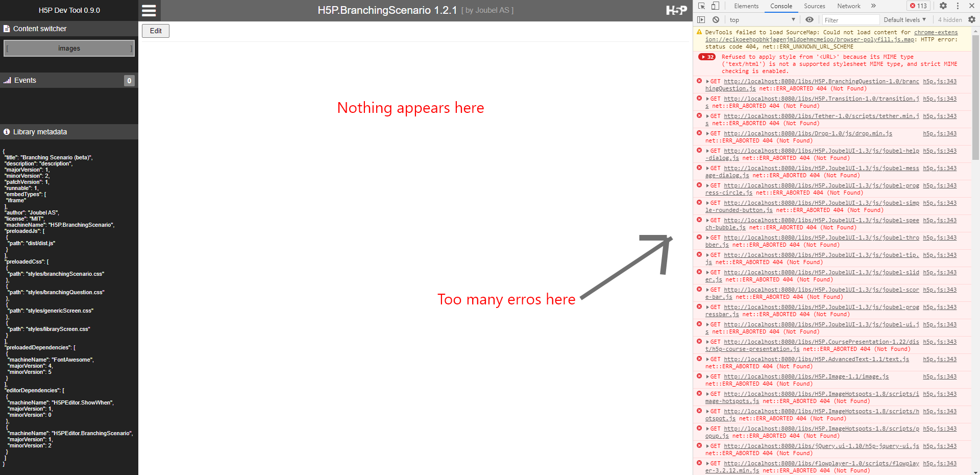The height and width of the screenshot is (475, 980).
Task: Click the error icon for image-hotspots.js row
Action: click(699, 393)
